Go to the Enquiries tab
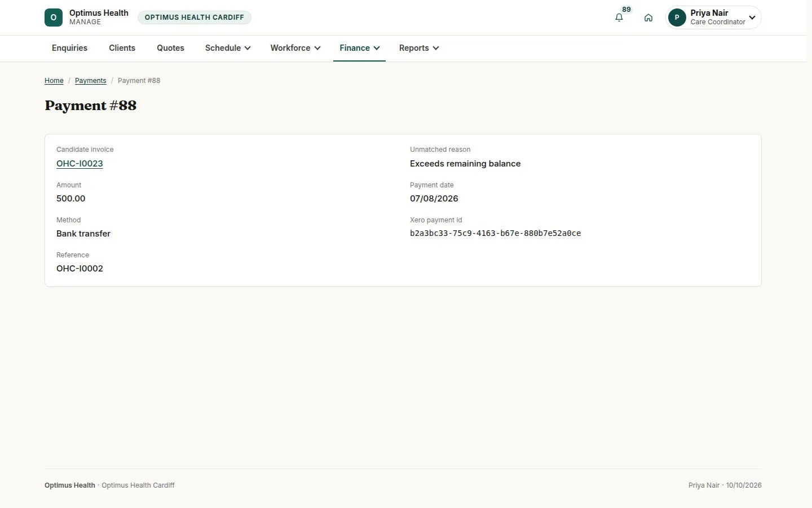 (69, 48)
